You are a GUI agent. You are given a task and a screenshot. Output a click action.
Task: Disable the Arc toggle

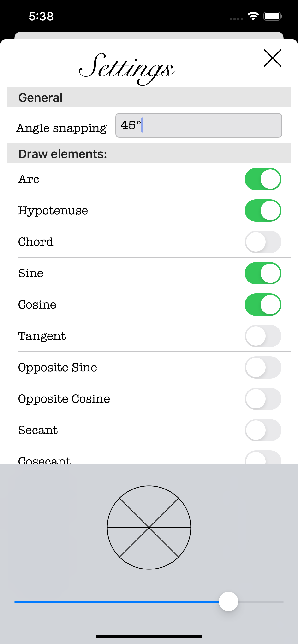(263, 179)
